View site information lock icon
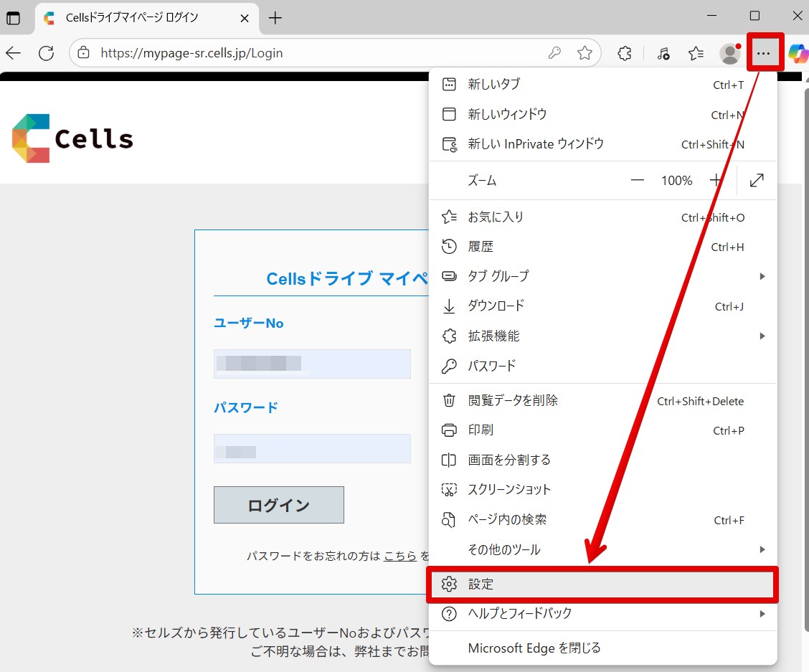 pyautogui.click(x=84, y=52)
